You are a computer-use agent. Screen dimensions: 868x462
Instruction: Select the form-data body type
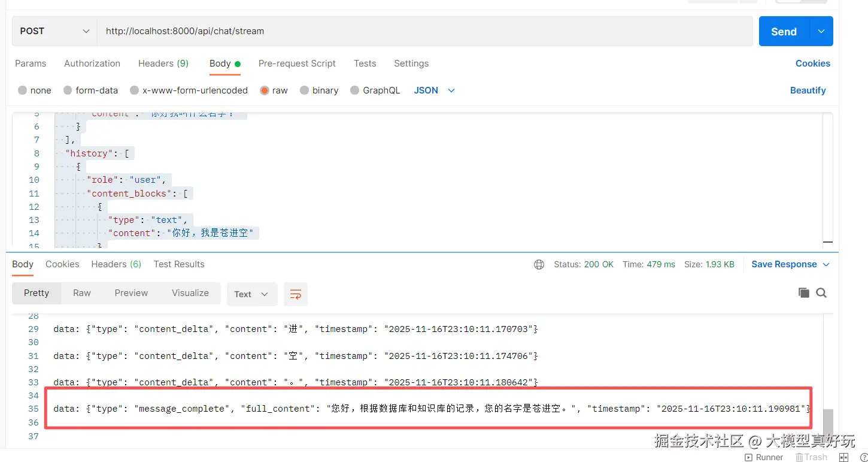(90, 90)
